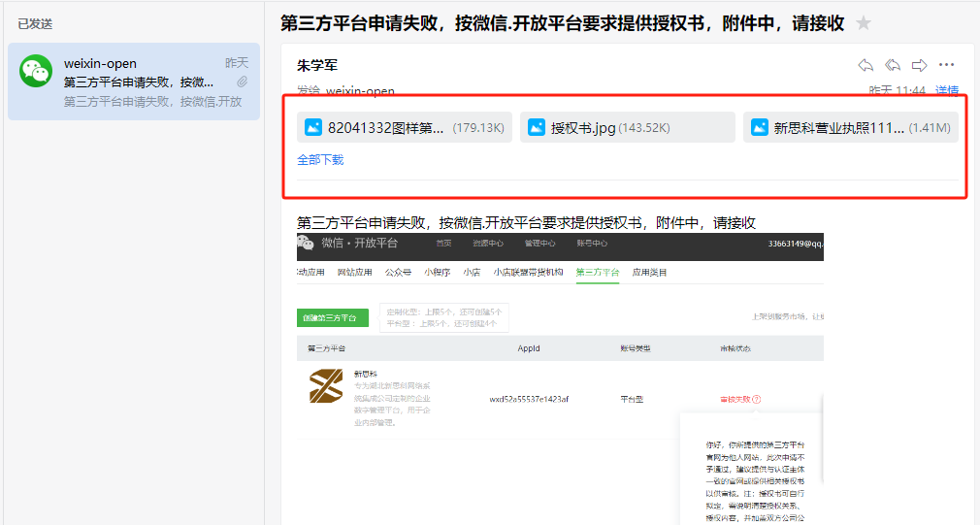Image resolution: width=980 pixels, height=525 pixels.
Task: Open the 新思科营业执照111 attachment file
Action: click(851, 127)
